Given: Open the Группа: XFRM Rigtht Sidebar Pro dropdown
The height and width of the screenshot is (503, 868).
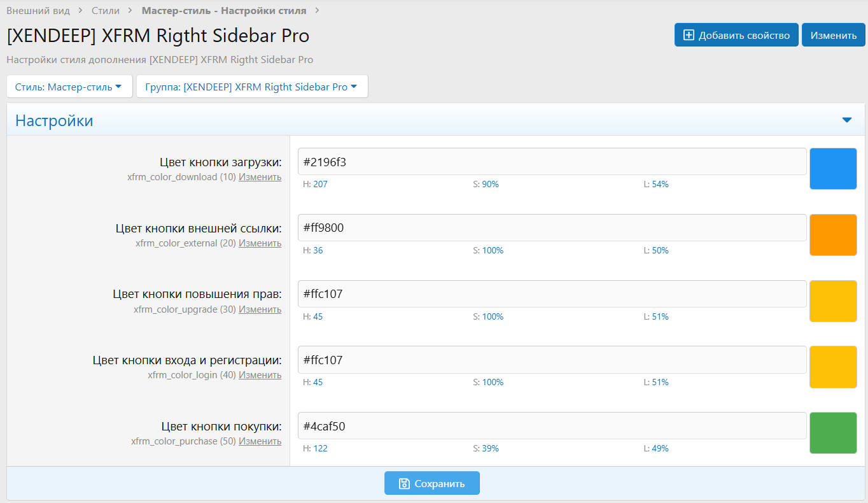Looking at the screenshot, I should coord(252,86).
